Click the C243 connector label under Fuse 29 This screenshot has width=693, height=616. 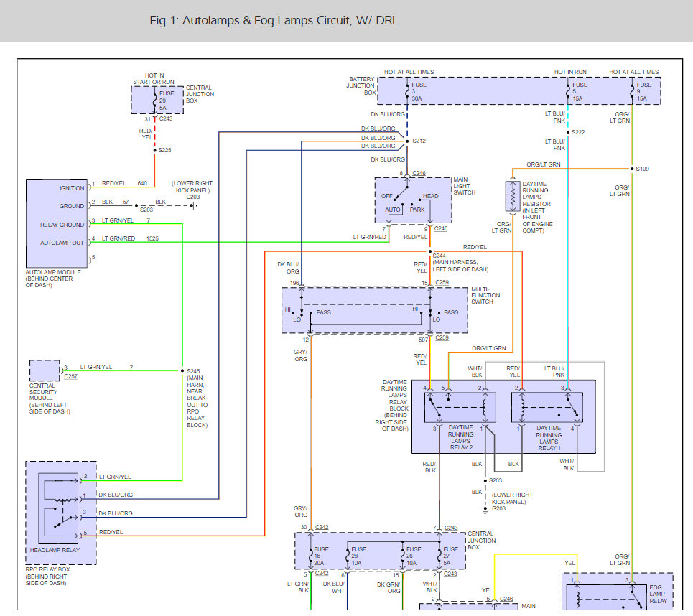pyautogui.click(x=166, y=119)
